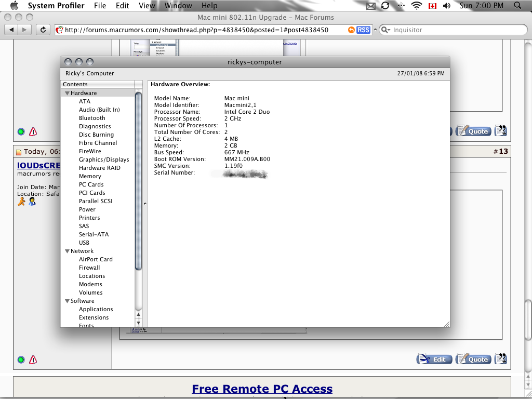This screenshot has width=532, height=399.
Task: Select Bluetooth in the Contents list
Action: pos(92,118)
